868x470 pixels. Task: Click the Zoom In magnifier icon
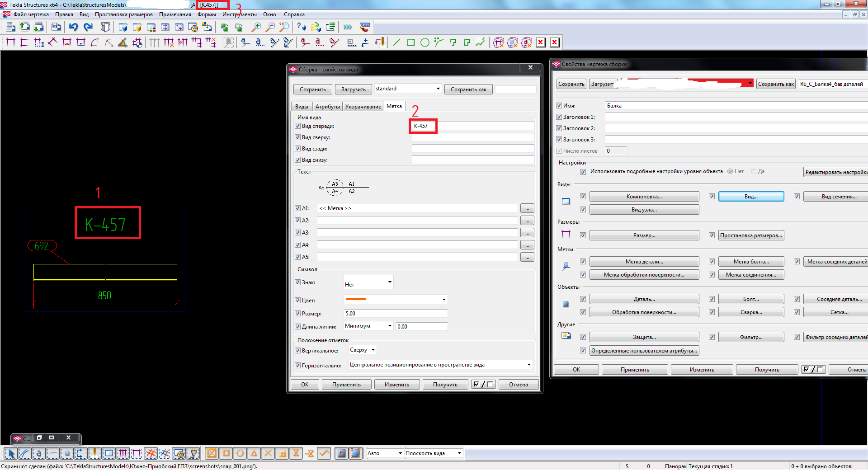[256, 27]
